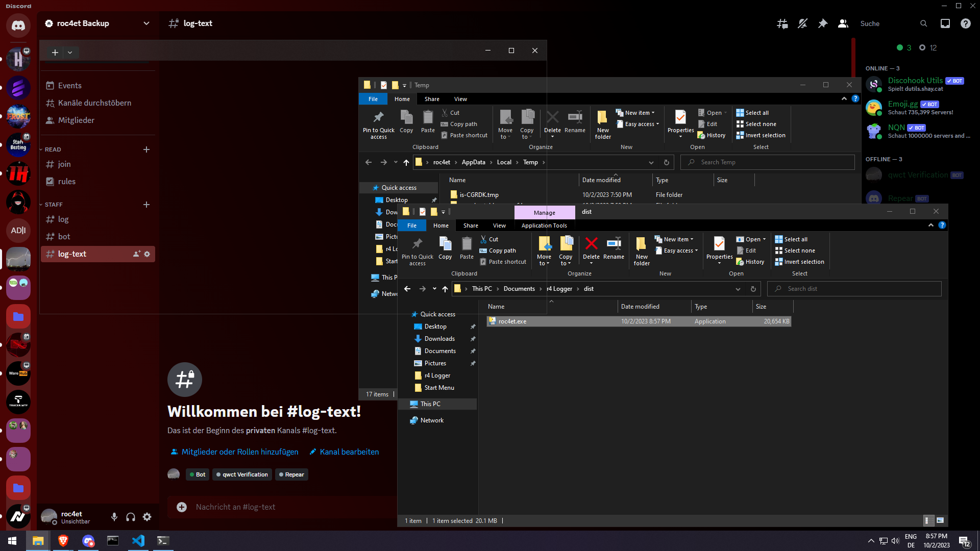The width and height of the screenshot is (980, 551).
Task: Show hidden system tray icons
Action: pos(871,541)
